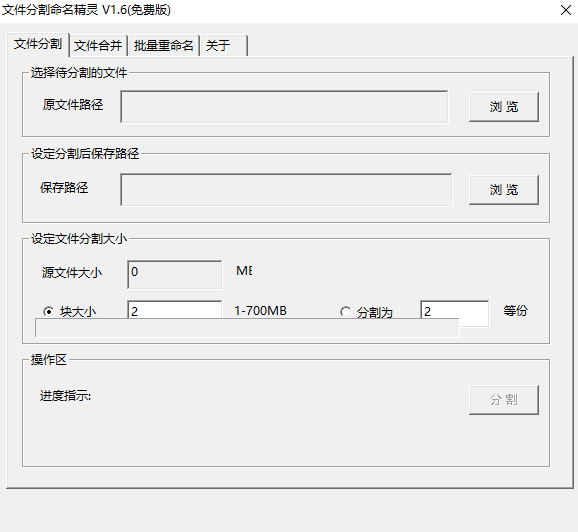Screen dimensions: 578x532
Task: Close the 文件分割命名精灵 window
Action: [566, 10]
